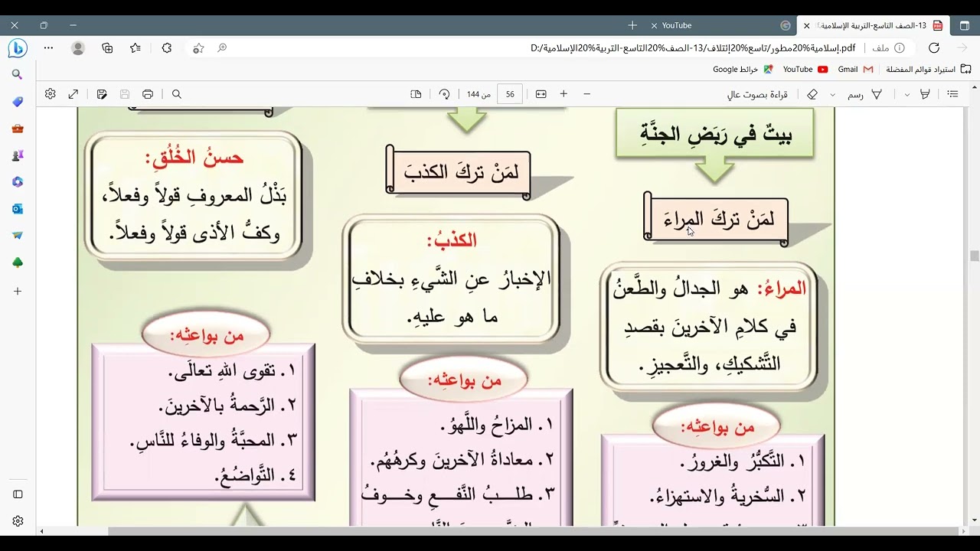The image size is (980, 551).
Task: Open the imported favorites folder
Action: click(x=928, y=69)
